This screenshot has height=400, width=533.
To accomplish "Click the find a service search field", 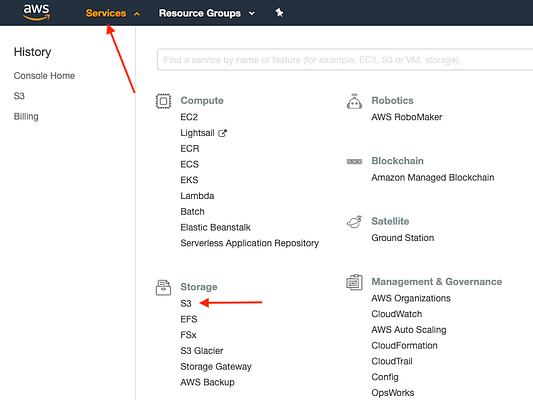I will [x=345, y=60].
